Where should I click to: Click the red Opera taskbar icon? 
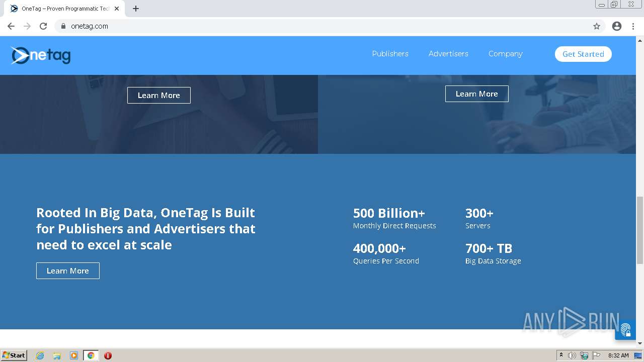(x=108, y=355)
